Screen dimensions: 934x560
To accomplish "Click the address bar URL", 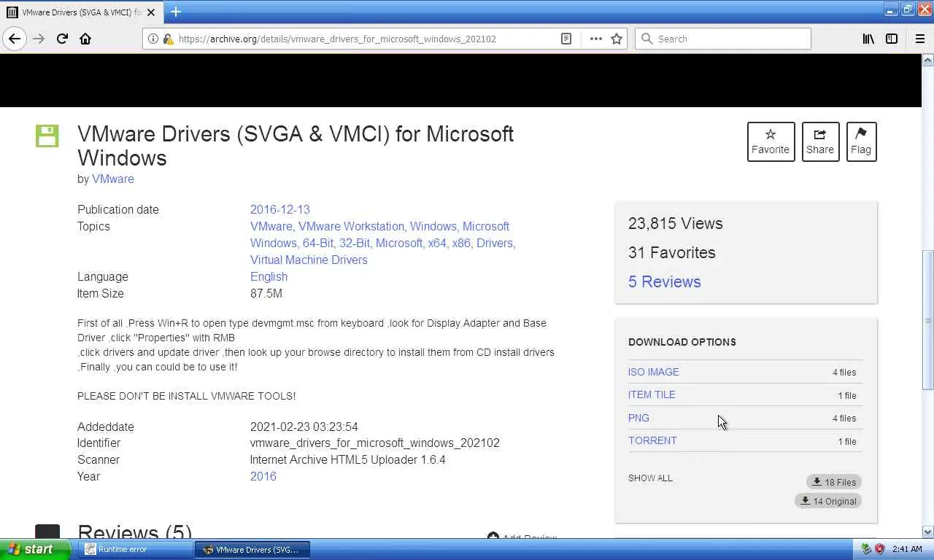I will coord(337,39).
